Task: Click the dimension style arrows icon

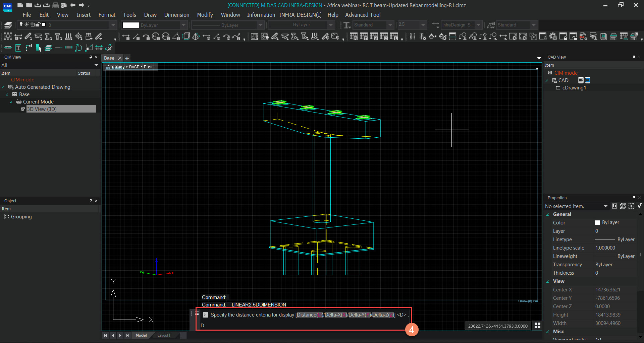Action: pos(435,25)
